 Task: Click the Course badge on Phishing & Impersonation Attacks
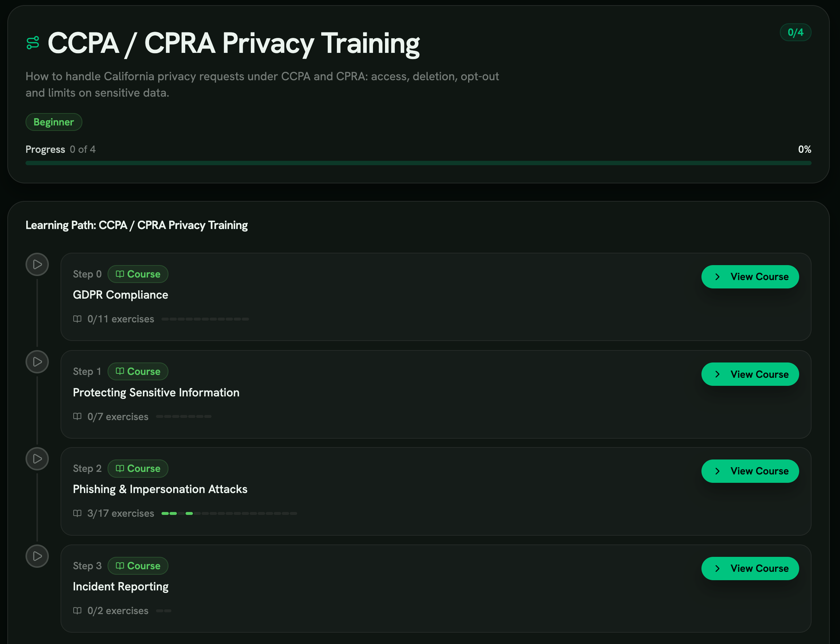click(x=138, y=469)
